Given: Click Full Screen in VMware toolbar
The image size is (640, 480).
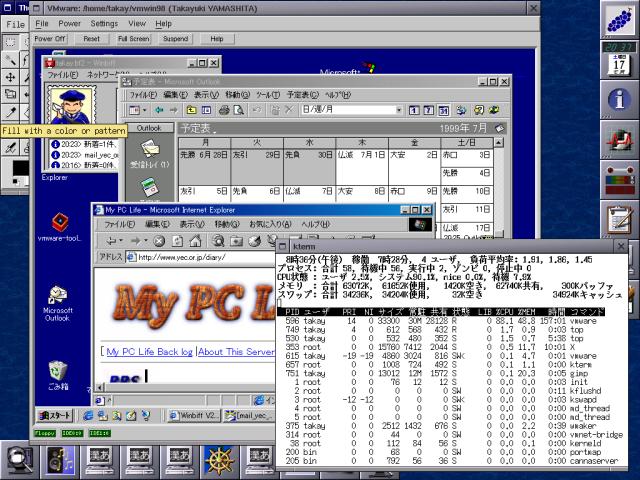Looking at the screenshot, I should (133, 39).
